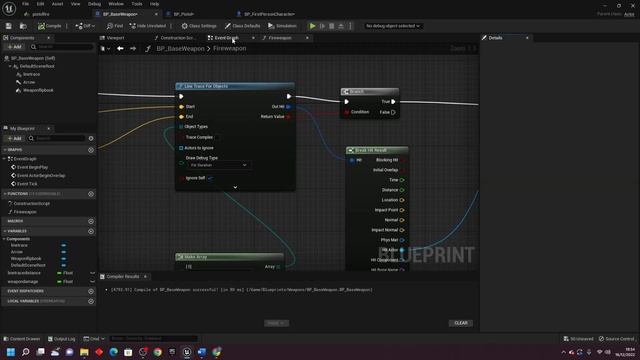Switch to the BP_FirstPersonCharacter tab
Viewport: 640px width, 360px height.
pyautogui.click(x=269, y=14)
